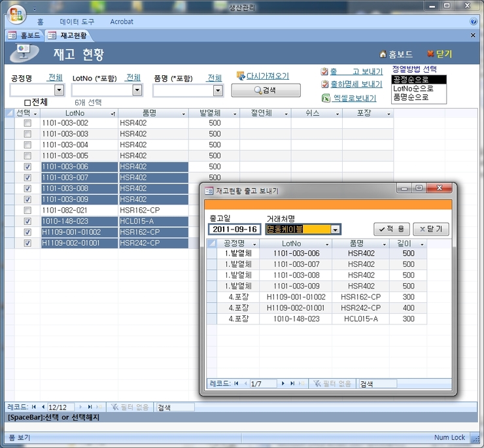Image resolution: width=484 pixels, height=448 pixels.
Task: Click the 출하명세 보내기 link
Action: click(x=356, y=84)
